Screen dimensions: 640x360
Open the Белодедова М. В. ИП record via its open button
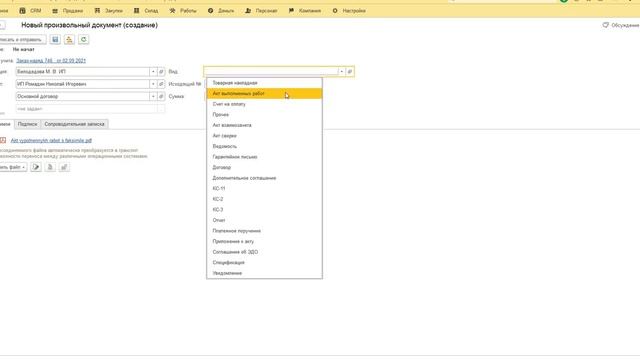pyautogui.click(x=161, y=72)
